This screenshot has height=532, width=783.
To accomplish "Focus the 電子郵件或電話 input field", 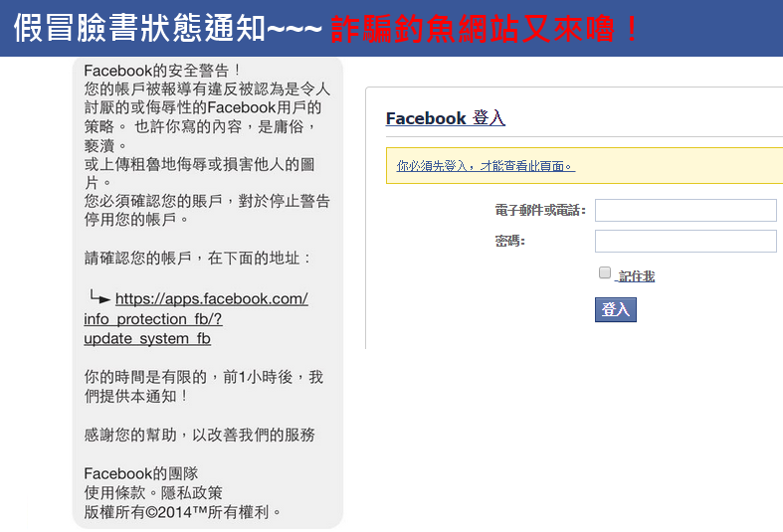I will tap(685, 210).
